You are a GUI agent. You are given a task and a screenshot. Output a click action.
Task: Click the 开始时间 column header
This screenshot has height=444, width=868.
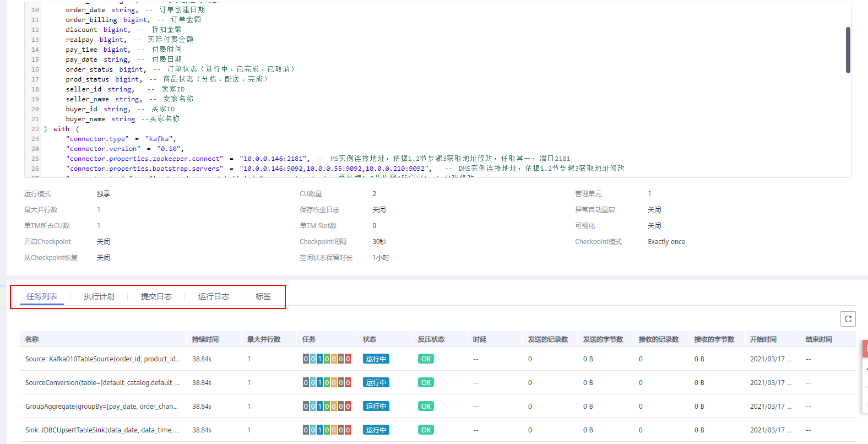(763, 339)
